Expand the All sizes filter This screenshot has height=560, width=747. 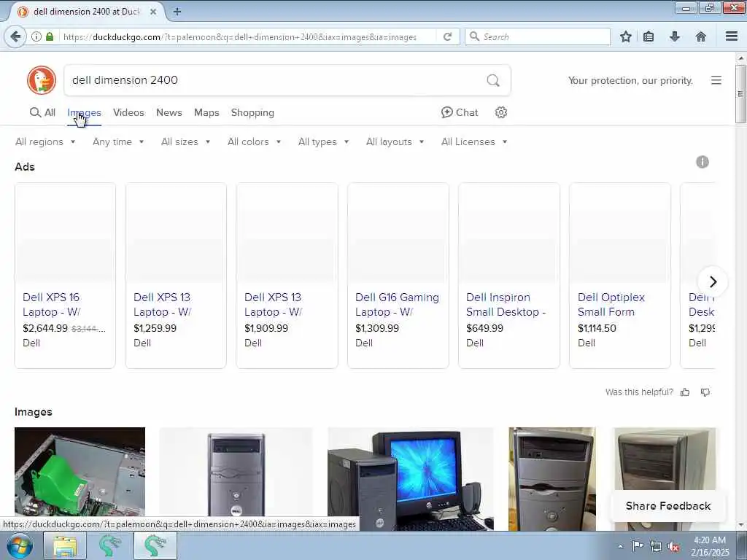point(186,142)
